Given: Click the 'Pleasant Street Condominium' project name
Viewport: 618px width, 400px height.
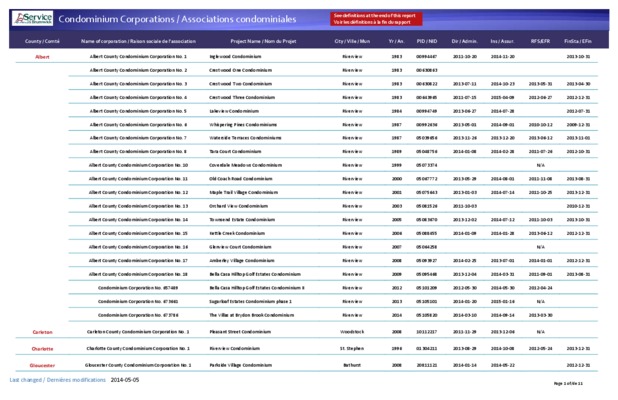Looking at the screenshot, I should [240, 331].
